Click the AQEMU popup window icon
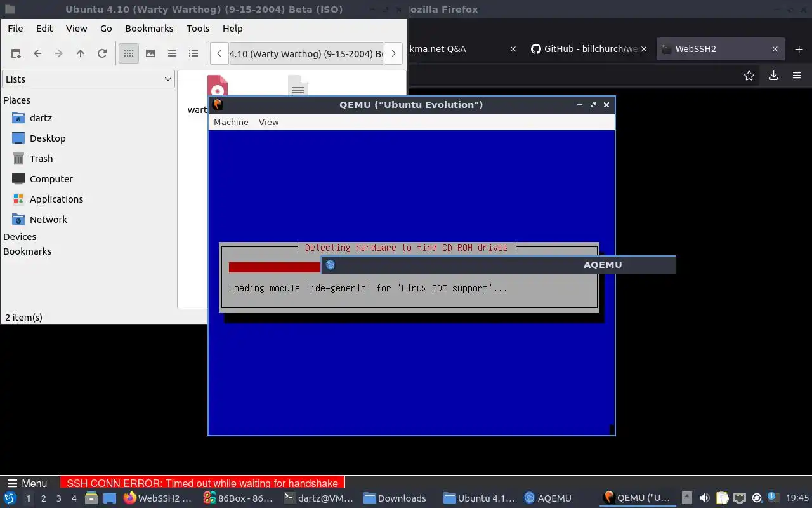 point(330,265)
